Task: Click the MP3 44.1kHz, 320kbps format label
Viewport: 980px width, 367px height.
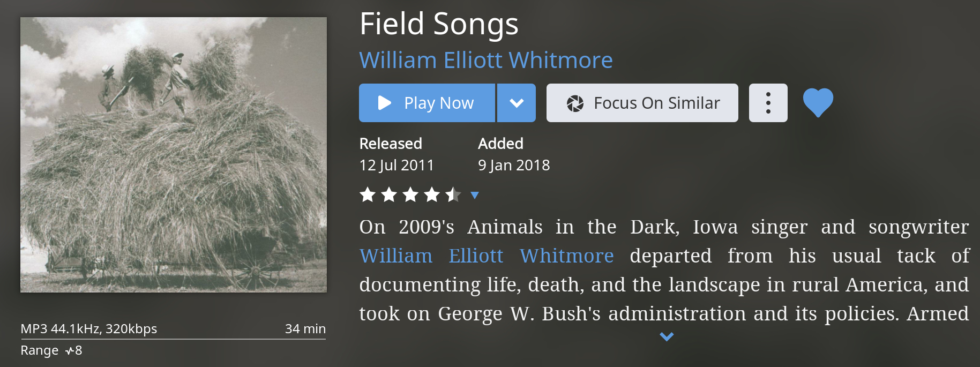Action: pyautogui.click(x=89, y=329)
